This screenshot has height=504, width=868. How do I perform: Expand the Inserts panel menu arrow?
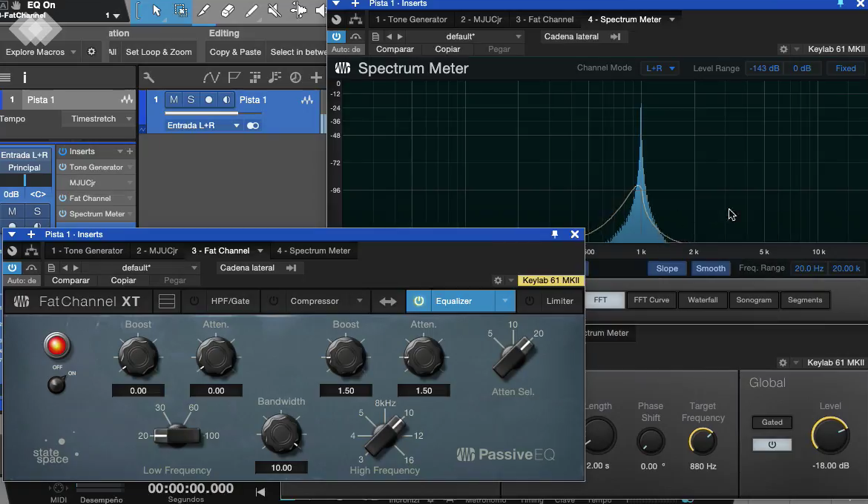pyautogui.click(x=119, y=151)
